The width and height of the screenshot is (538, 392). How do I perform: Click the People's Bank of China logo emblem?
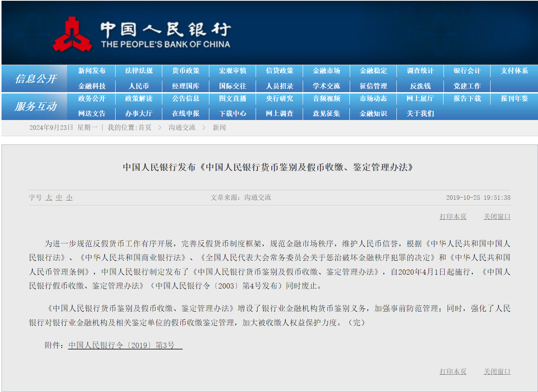coord(72,34)
